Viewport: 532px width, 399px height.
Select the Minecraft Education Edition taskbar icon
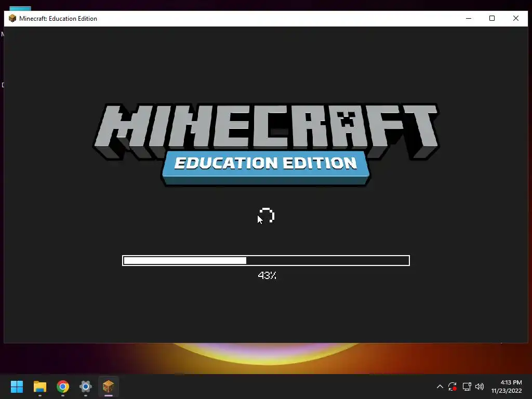[x=108, y=387]
